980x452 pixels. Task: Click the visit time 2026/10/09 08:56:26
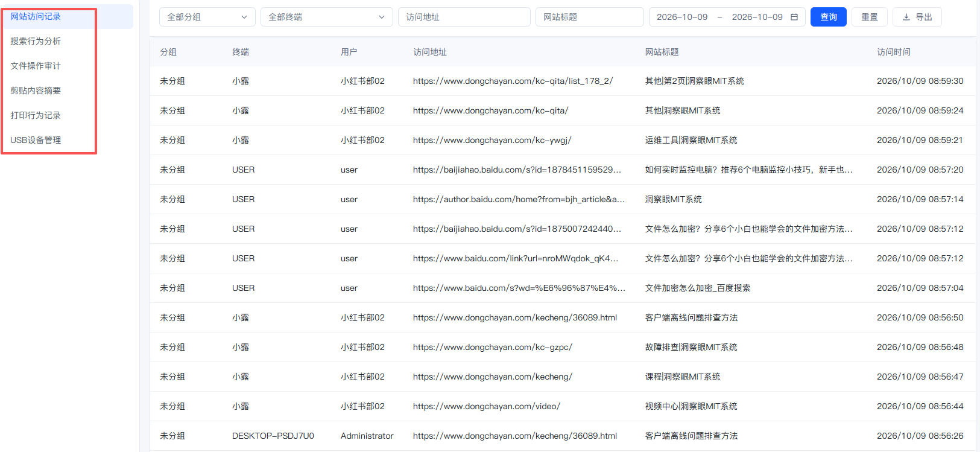(920, 436)
